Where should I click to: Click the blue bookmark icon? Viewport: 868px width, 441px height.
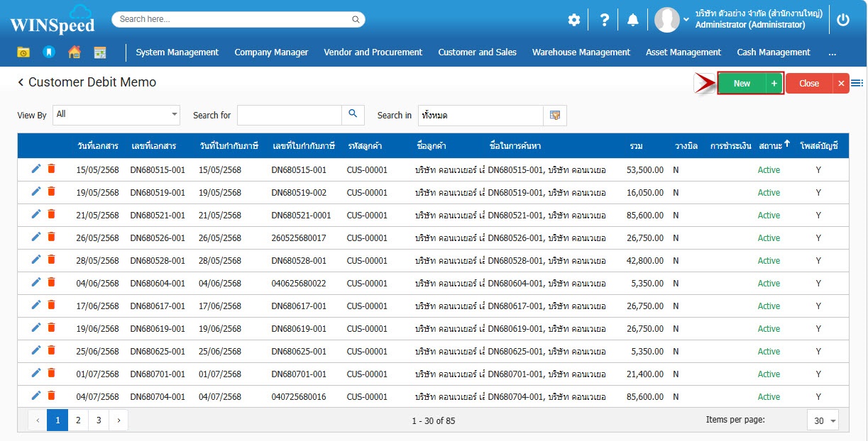48,52
